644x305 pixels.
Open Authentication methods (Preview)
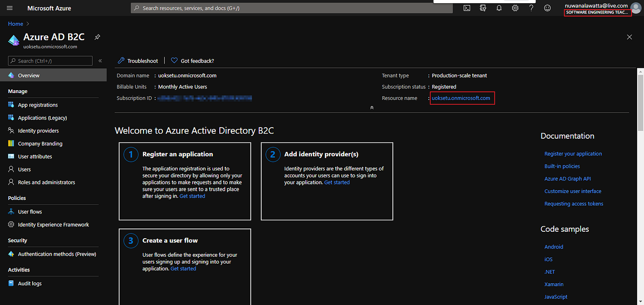click(57, 254)
